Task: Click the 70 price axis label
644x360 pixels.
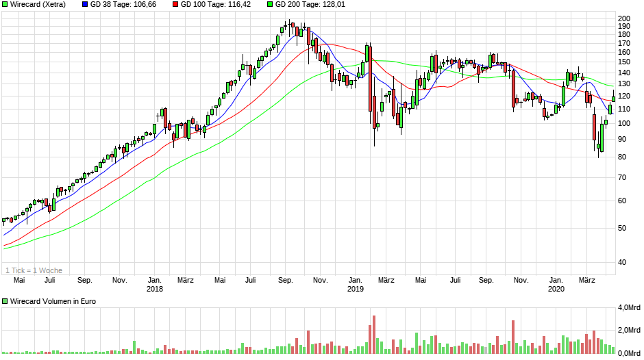Action: (622, 178)
